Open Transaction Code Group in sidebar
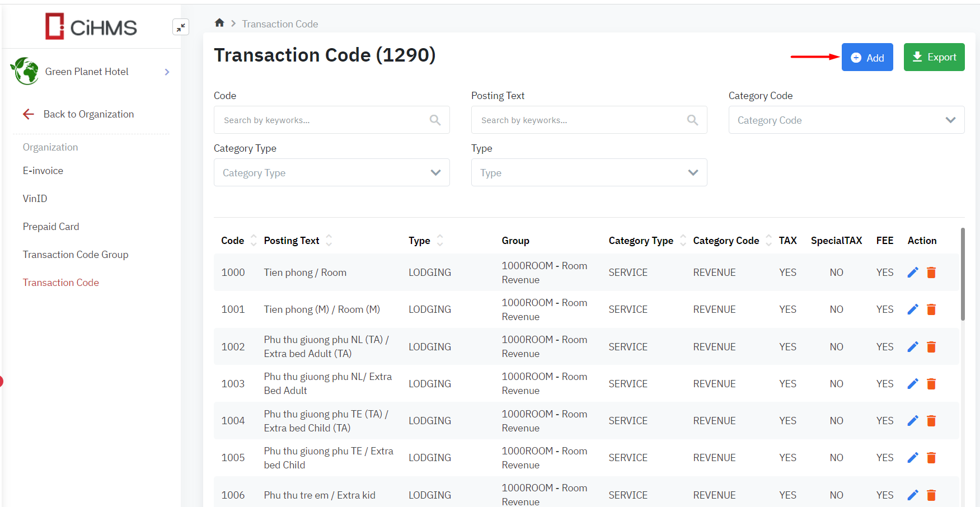 coord(76,255)
